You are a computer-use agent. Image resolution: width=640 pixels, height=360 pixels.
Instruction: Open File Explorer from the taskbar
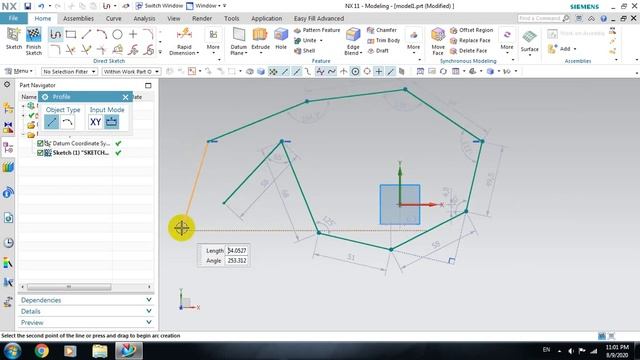[x=100, y=351]
